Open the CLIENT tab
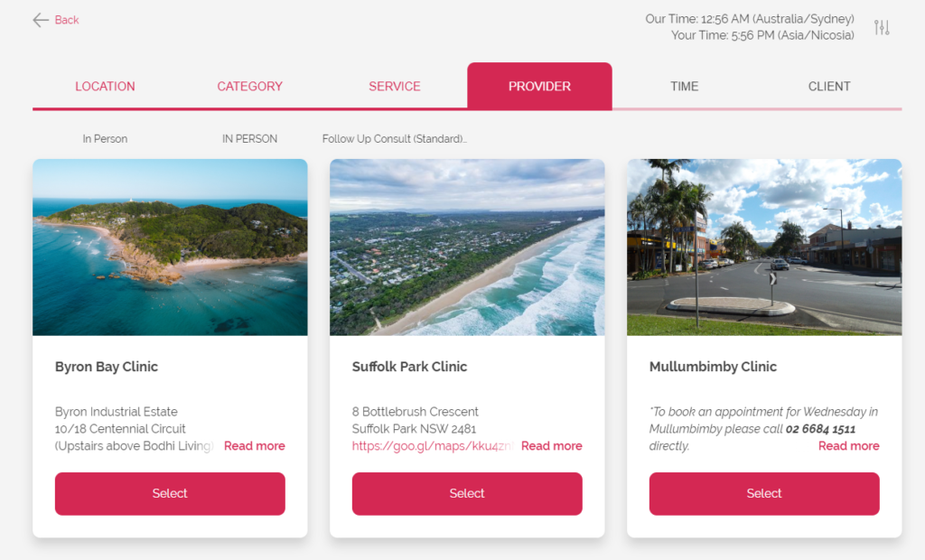The image size is (925, 560). click(x=829, y=86)
